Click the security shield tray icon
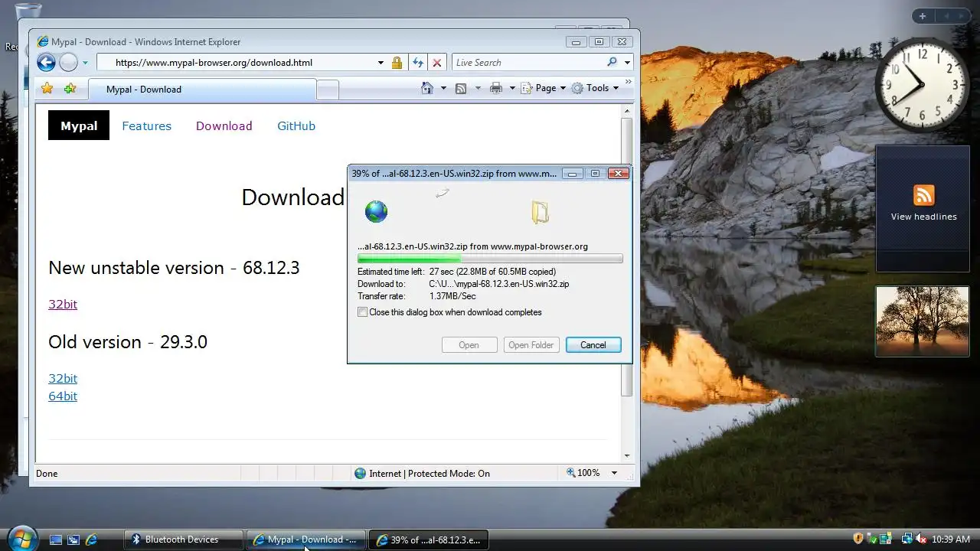The image size is (980, 551). pos(858,539)
